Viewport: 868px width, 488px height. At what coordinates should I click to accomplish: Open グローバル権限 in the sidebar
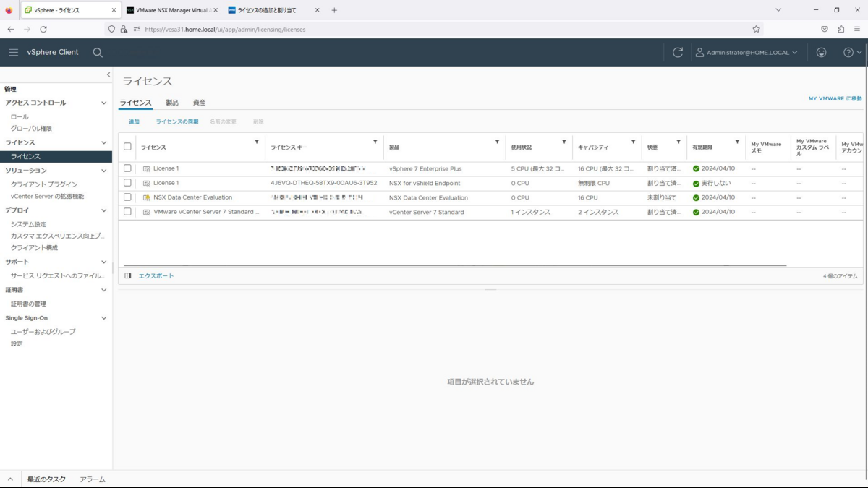[31, 129]
